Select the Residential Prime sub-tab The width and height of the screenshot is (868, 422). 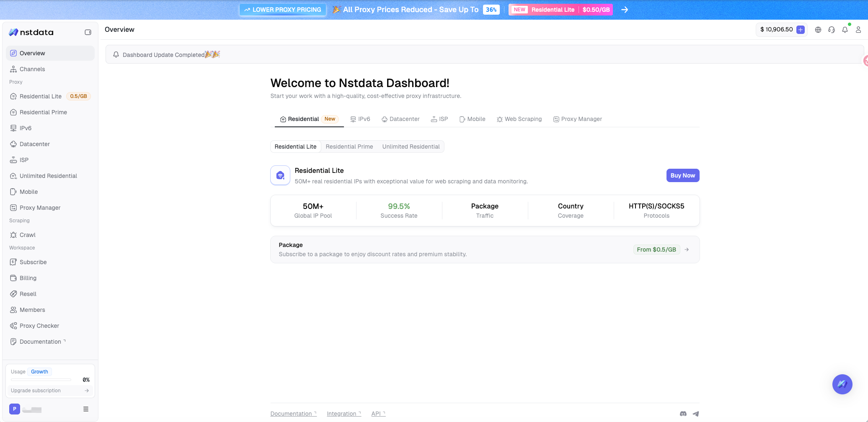(349, 147)
